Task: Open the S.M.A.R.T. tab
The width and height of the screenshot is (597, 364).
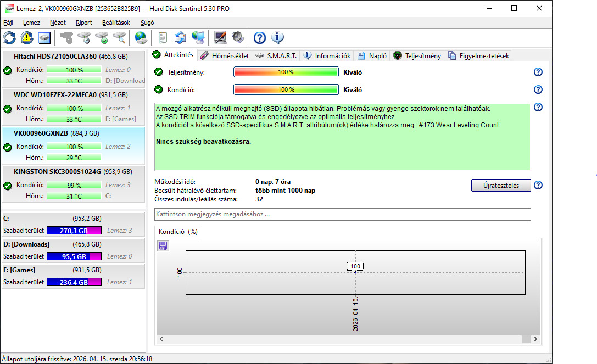Action: click(x=276, y=56)
